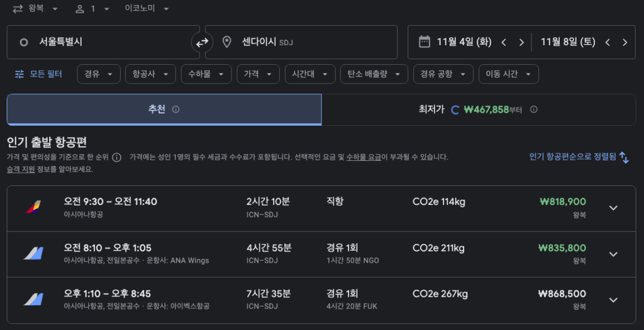Open the 수하물 요금 link

[x=364, y=157]
